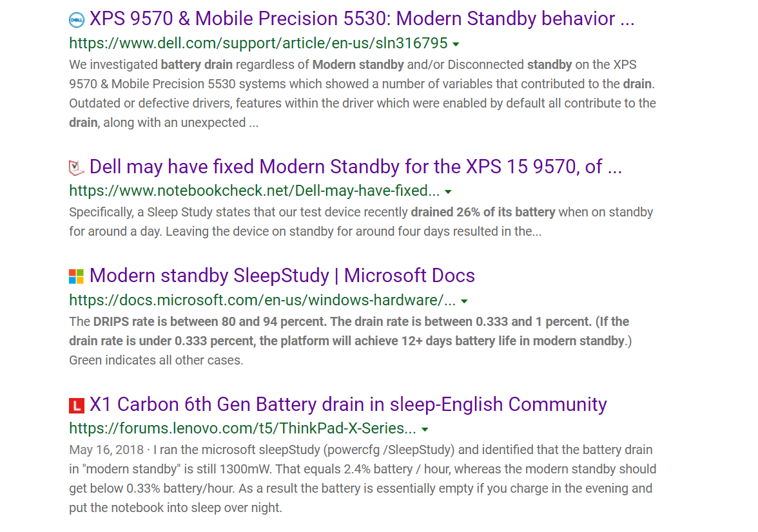Open the X1 Carbon 6th Gen Battery drain thread
This screenshot has height=532, width=758.
click(348, 404)
